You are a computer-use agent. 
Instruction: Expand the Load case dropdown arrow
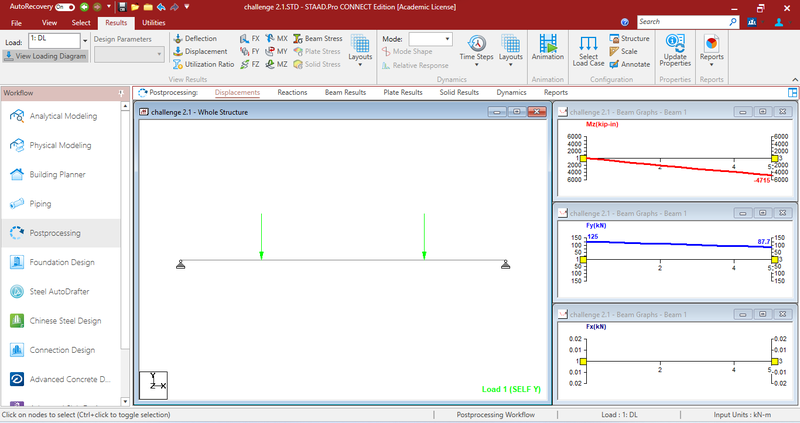tap(85, 41)
